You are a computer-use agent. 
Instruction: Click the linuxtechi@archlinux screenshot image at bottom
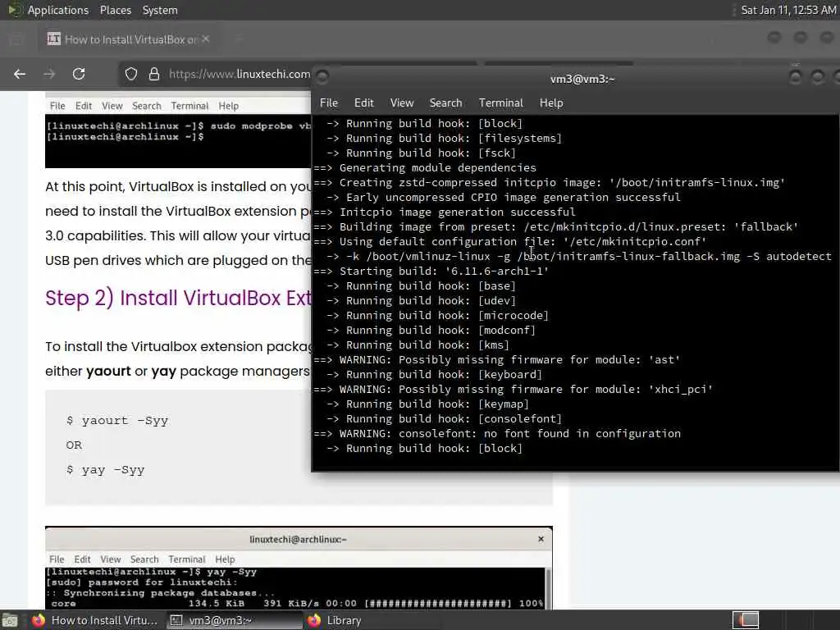299,568
